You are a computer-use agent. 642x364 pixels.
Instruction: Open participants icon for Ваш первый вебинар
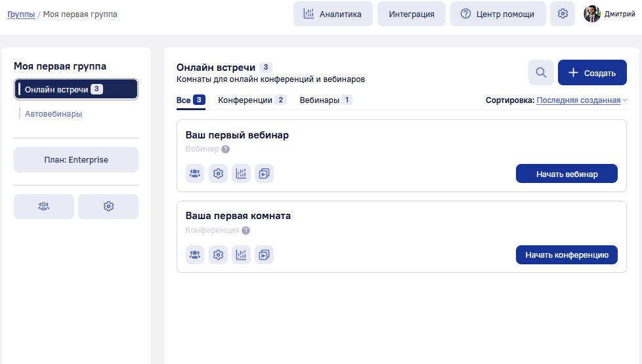coord(195,174)
